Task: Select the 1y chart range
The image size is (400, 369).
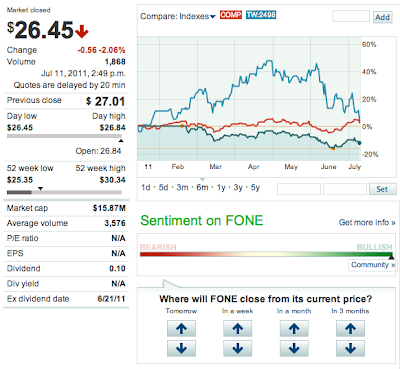Action: click(x=221, y=188)
